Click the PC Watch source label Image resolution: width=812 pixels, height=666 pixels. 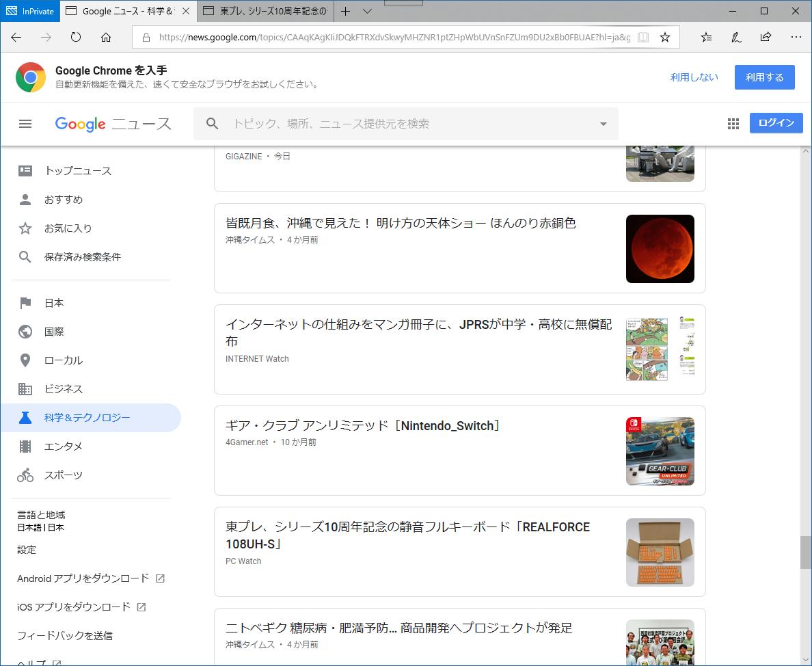tap(243, 561)
